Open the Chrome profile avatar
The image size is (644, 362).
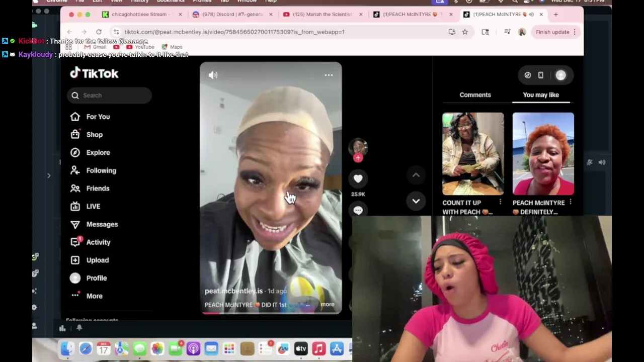point(522,32)
